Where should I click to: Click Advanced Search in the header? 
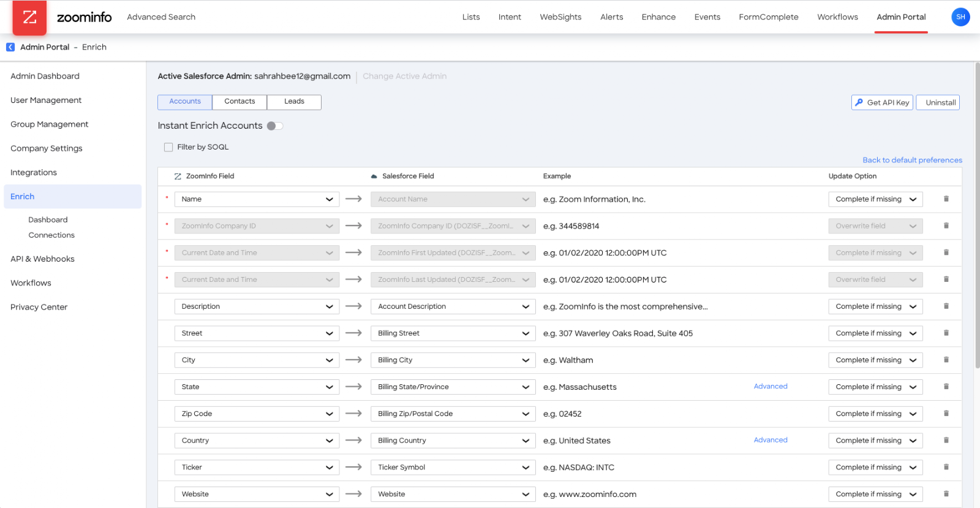(x=161, y=17)
